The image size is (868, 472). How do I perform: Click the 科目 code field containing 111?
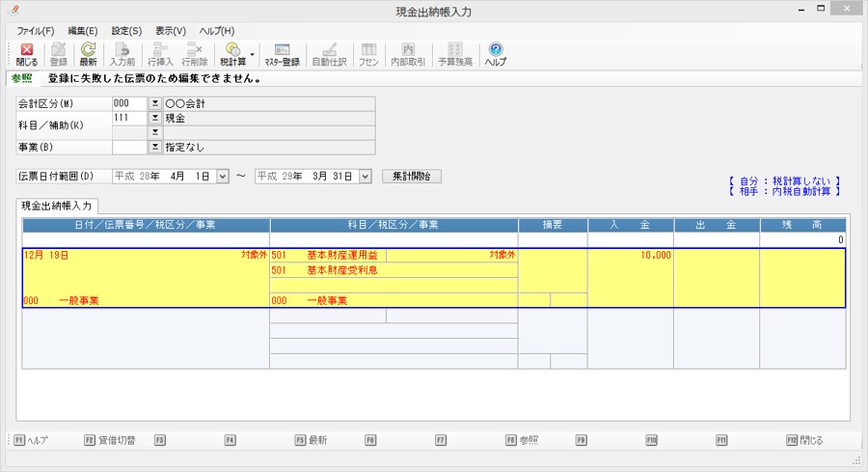[128, 118]
